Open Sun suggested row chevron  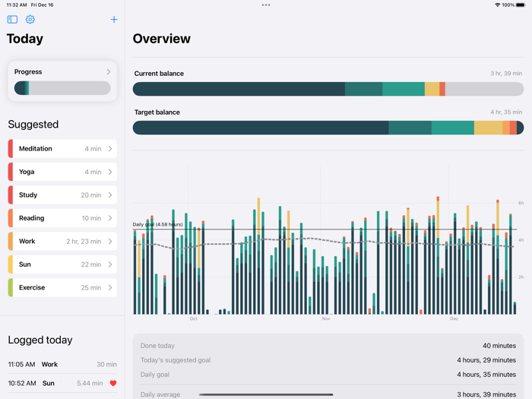pyautogui.click(x=110, y=264)
